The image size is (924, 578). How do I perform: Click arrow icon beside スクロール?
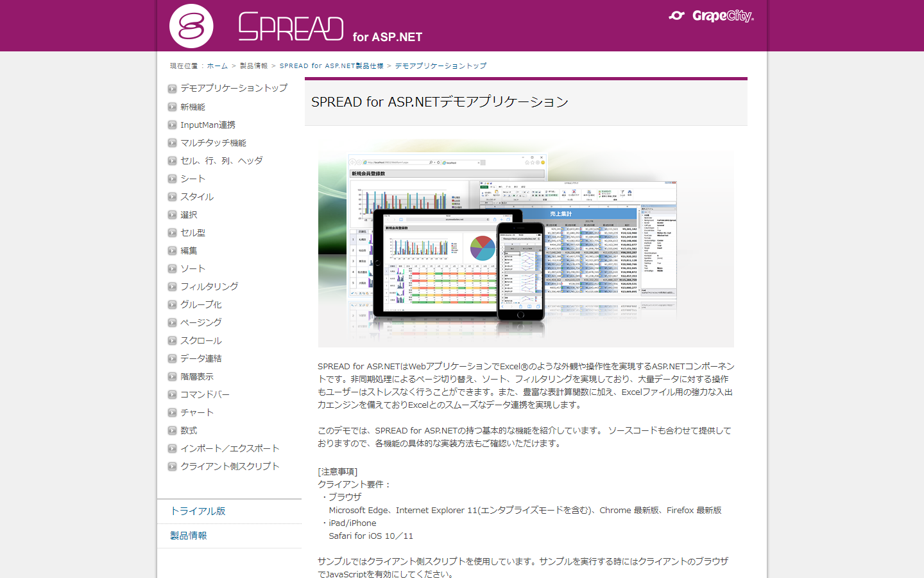point(172,340)
